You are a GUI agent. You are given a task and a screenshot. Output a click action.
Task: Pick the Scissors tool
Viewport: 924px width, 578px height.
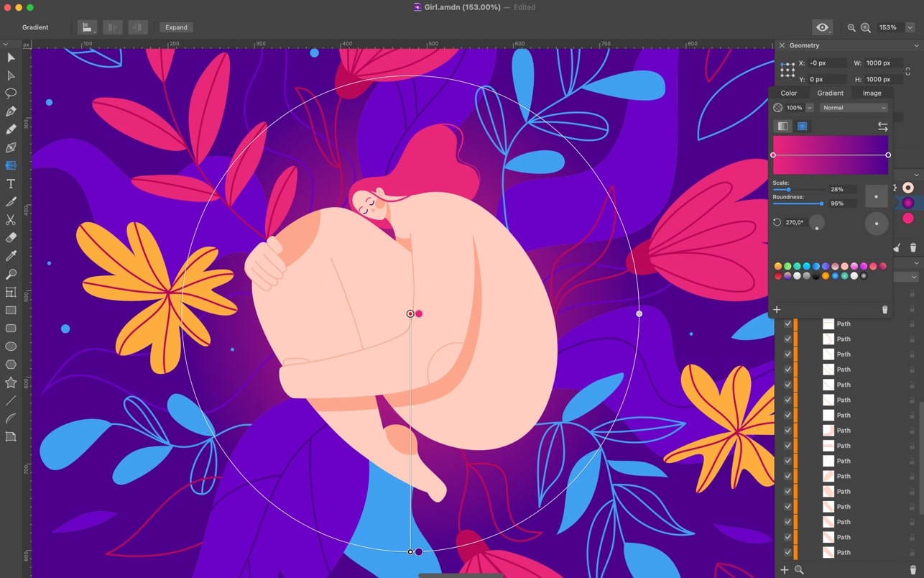click(11, 220)
